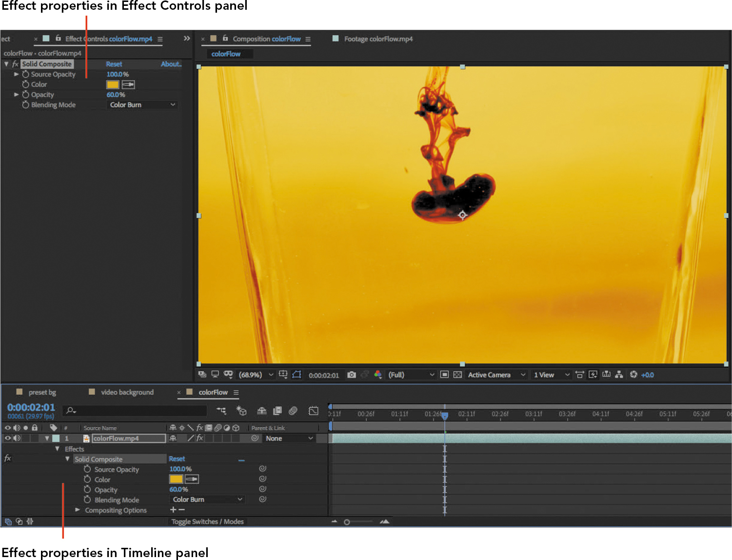Click Toggle Switches / Modes button
Viewport: 732px width, 560px height.
coord(207,521)
